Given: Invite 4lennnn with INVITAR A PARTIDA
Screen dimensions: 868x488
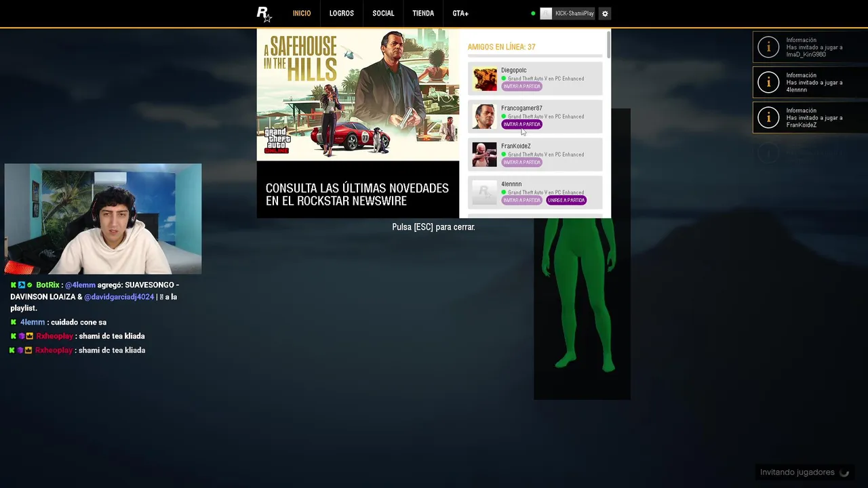Looking at the screenshot, I should pyautogui.click(x=521, y=201).
